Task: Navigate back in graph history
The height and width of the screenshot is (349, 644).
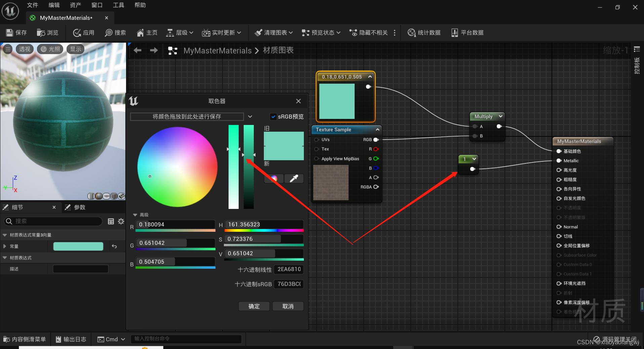Action: click(x=137, y=50)
